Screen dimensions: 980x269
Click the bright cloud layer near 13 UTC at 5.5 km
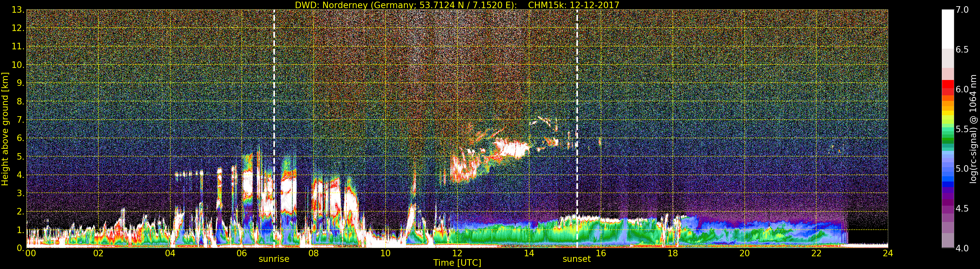coord(512,149)
